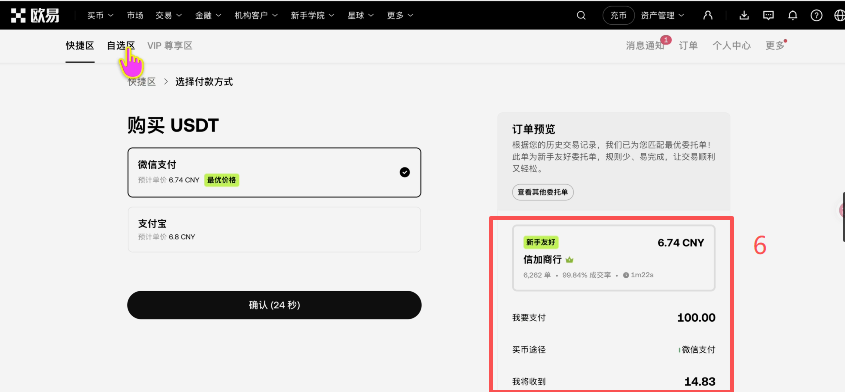Expand the 资产管理 dropdown

tap(662, 16)
